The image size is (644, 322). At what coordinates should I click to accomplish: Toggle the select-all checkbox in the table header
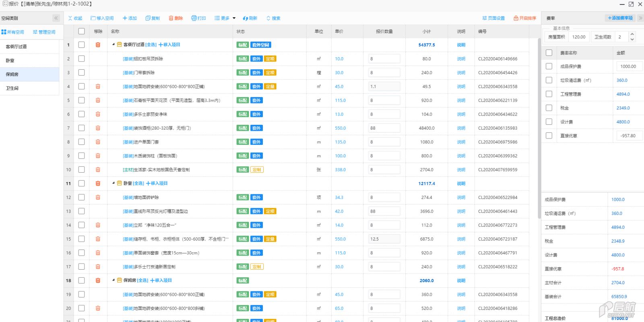[x=81, y=31]
